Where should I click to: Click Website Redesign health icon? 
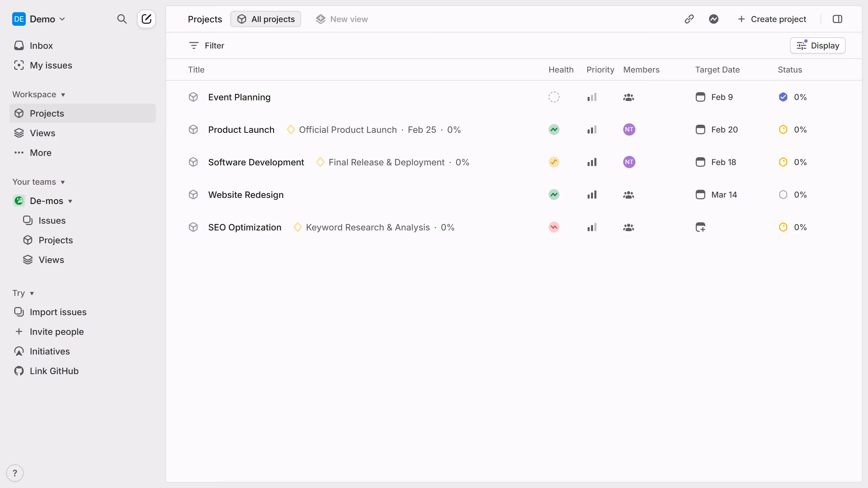(x=554, y=195)
